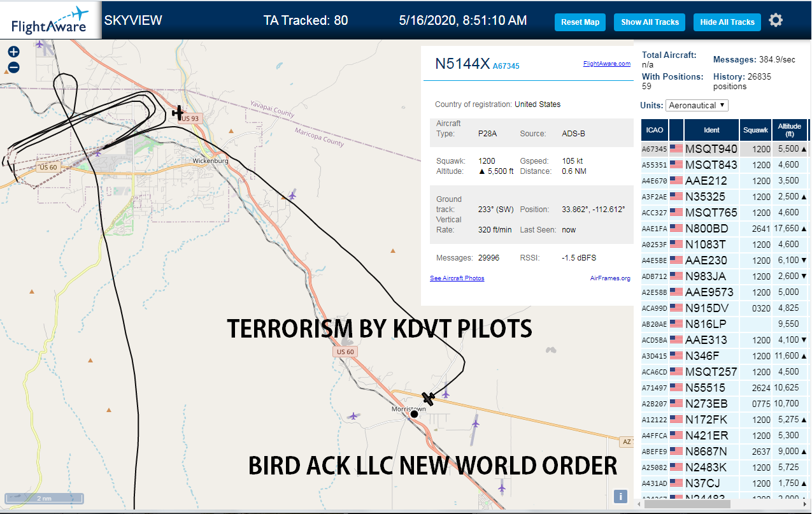
Task: Click US flag in MSQT940 row
Action: (x=676, y=149)
